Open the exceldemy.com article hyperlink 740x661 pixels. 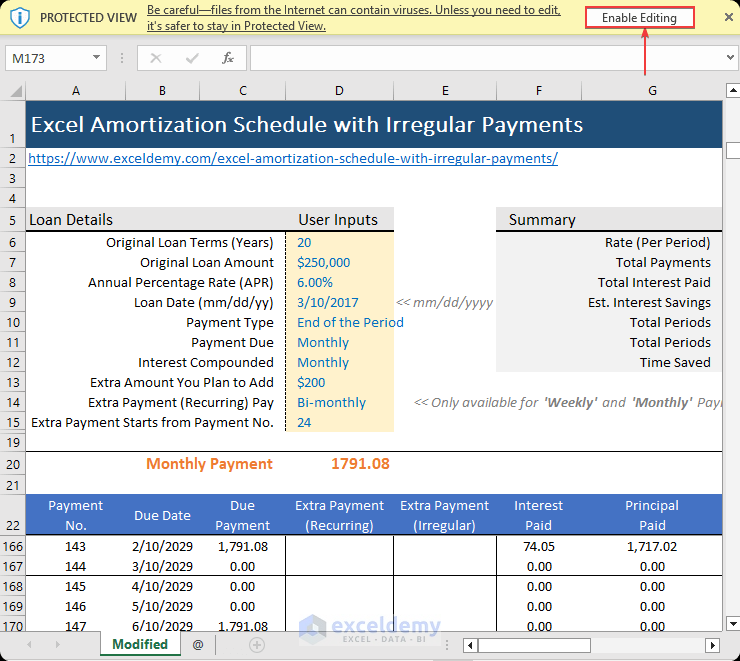(x=292, y=158)
